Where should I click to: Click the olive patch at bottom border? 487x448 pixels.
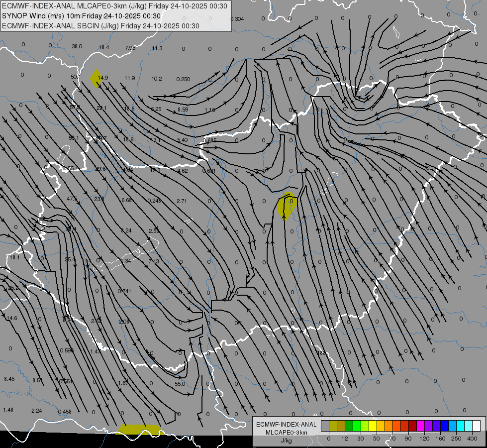140,430
